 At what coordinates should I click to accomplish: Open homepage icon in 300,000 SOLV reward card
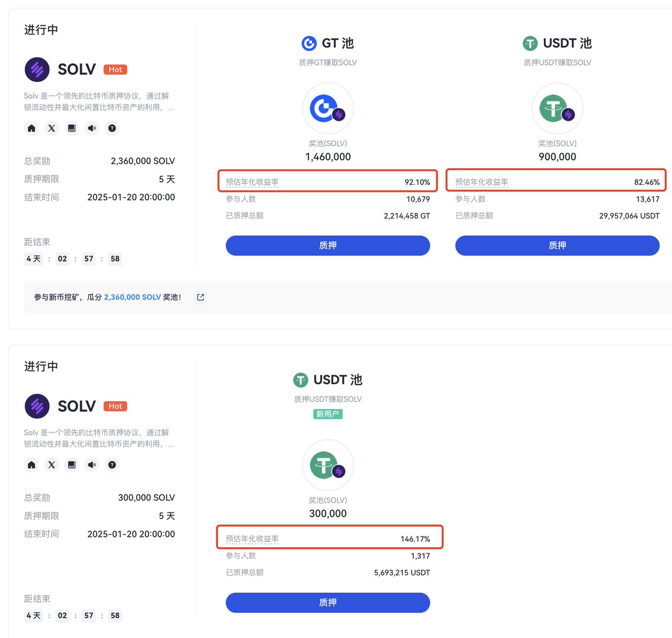point(31,465)
